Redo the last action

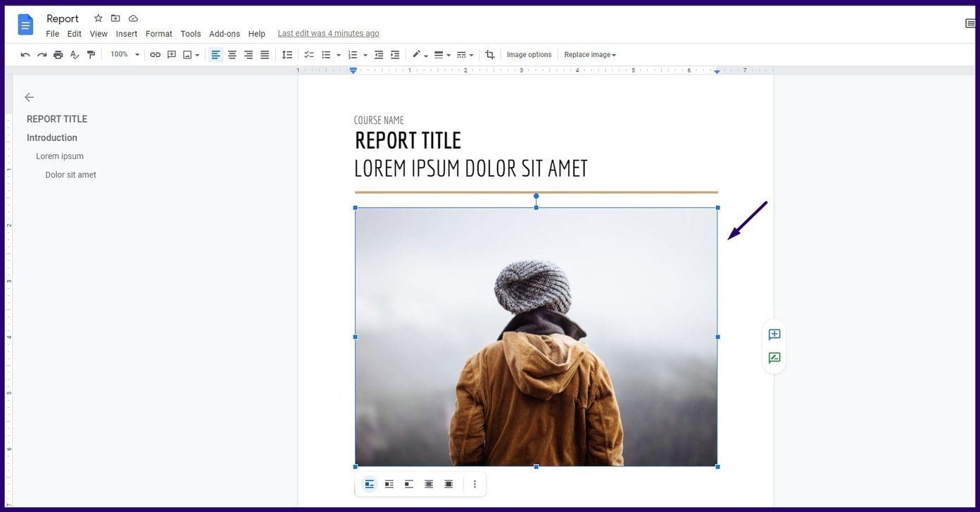click(42, 55)
